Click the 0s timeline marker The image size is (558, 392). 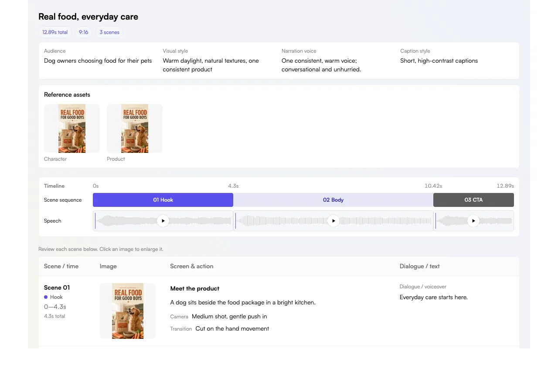(x=96, y=186)
